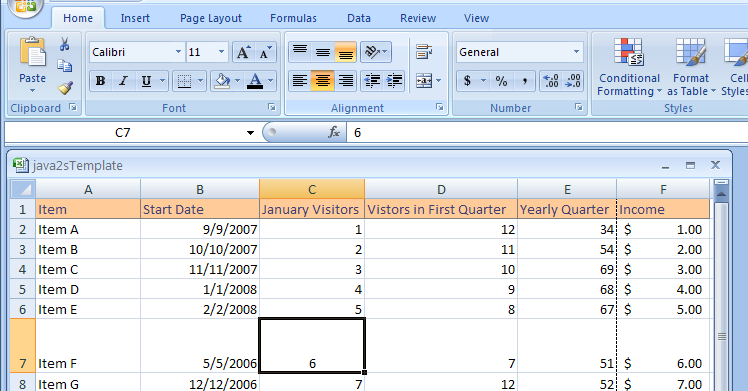Viewport: 748px width, 391px height.
Task: Open the round Office button
Action: pos(26,6)
